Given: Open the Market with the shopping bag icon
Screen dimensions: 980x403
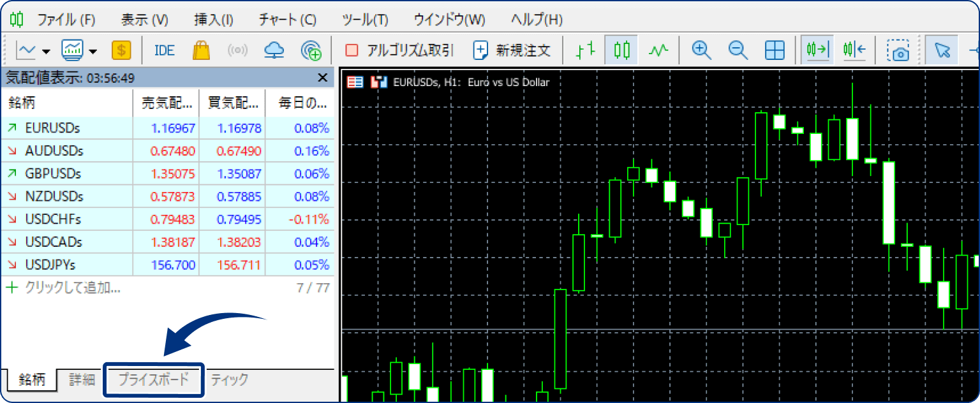Looking at the screenshot, I should pos(201,50).
